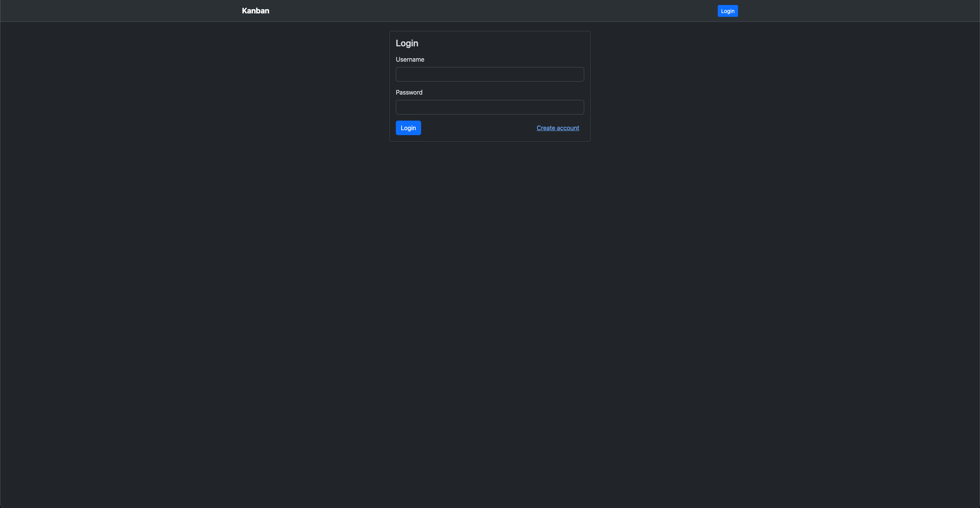Screen dimensions: 980x508
Task: Activate the field under Username label
Action: 490,74
